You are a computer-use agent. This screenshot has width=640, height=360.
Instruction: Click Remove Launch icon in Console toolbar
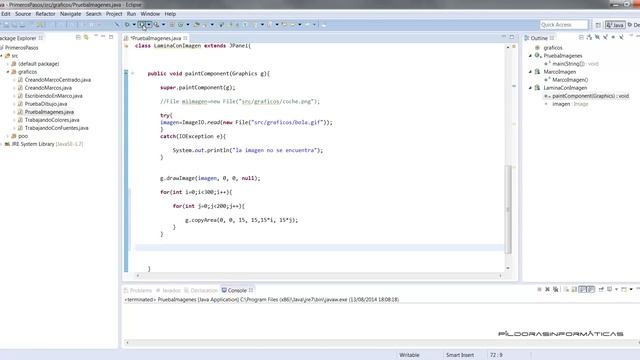point(547,289)
